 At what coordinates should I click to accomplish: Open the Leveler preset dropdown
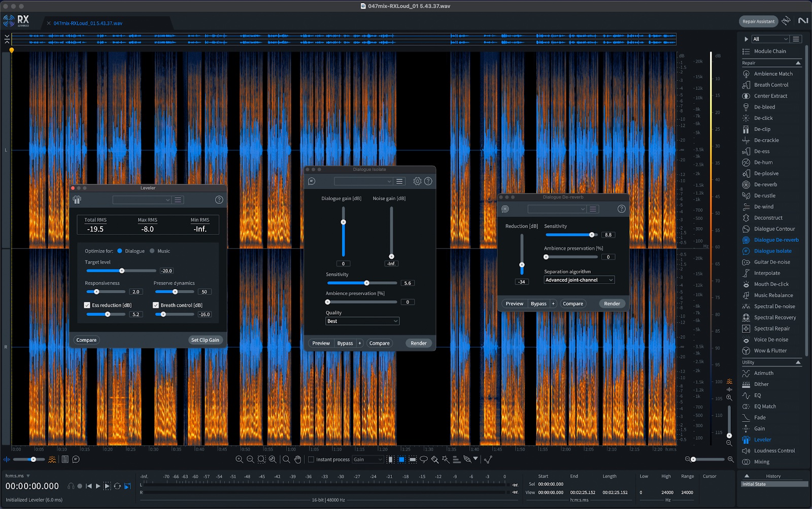(x=142, y=200)
